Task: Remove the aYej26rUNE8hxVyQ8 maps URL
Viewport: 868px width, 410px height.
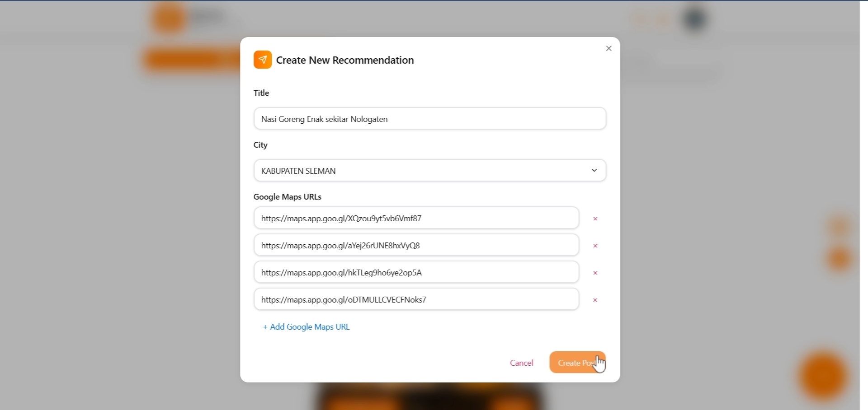Action: tap(596, 247)
